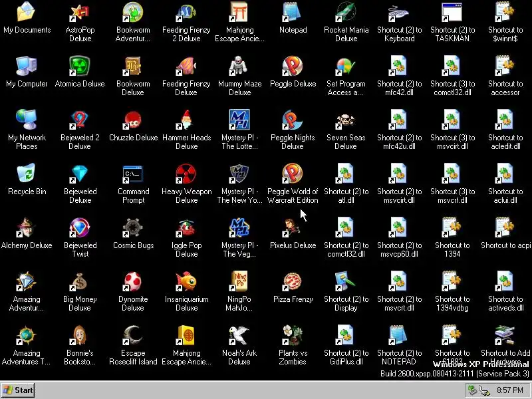The height and width of the screenshot is (399, 532).
Task: Select Shortcut (2) to GdiPlus.dll icon
Action: pyautogui.click(x=346, y=335)
